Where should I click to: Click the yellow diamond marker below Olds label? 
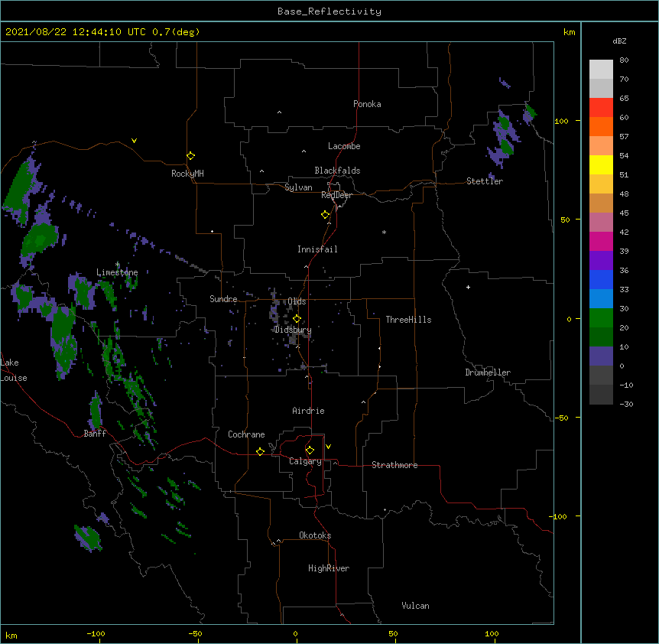(297, 319)
